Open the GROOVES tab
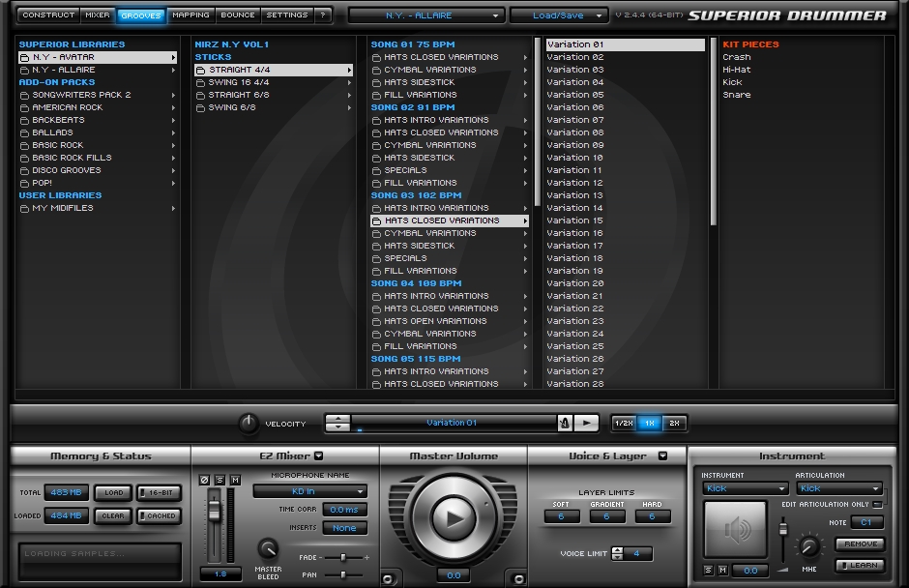Screen dimensions: 909x588 click(141, 15)
